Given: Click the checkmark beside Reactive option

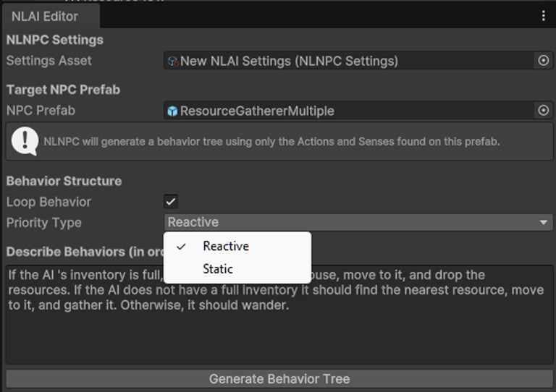Looking at the screenshot, I should [182, 247].
